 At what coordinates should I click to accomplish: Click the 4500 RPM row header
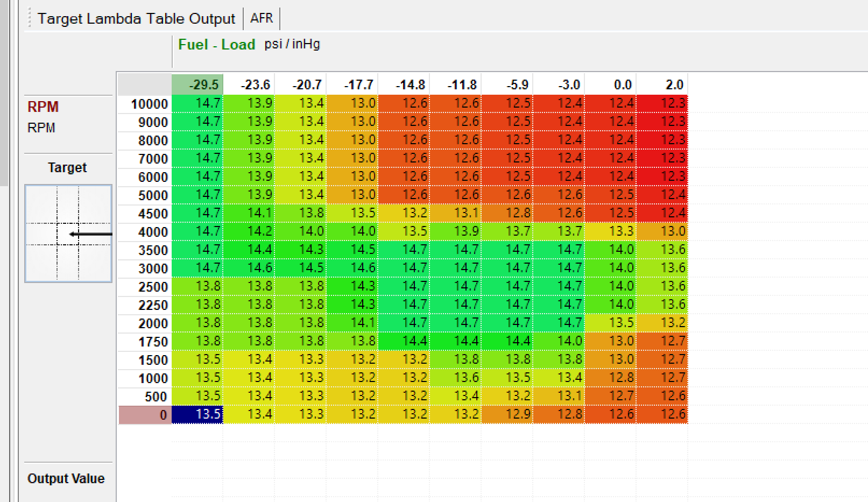(145, 214)
